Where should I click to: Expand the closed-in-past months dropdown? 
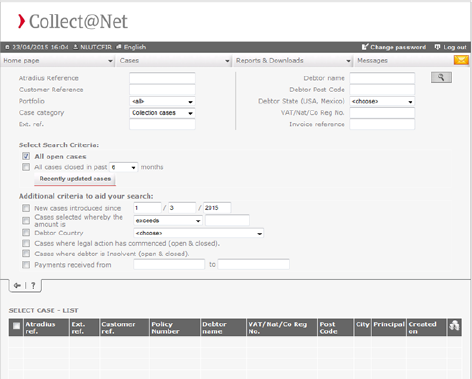[124, 167]
